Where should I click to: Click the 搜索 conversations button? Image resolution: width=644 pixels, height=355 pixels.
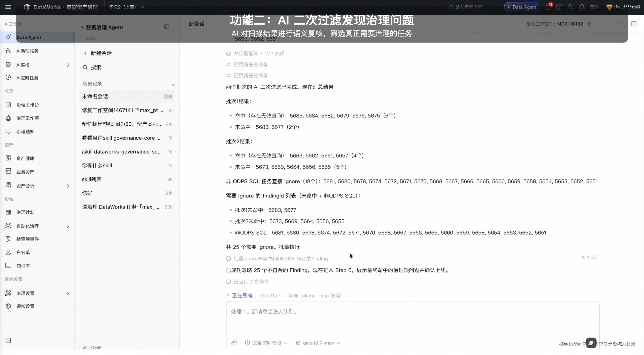[x=92, y=67]
